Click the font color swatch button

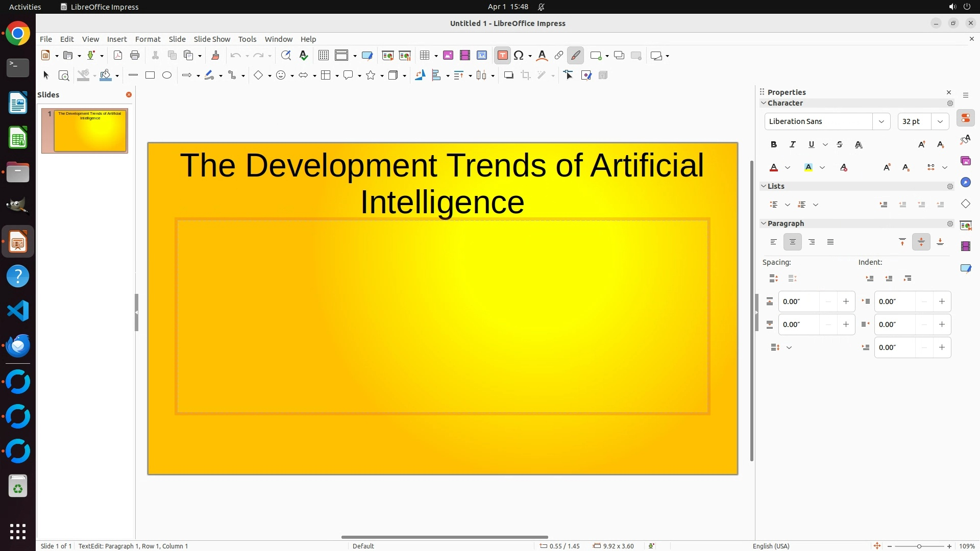(x=774, y=168)
